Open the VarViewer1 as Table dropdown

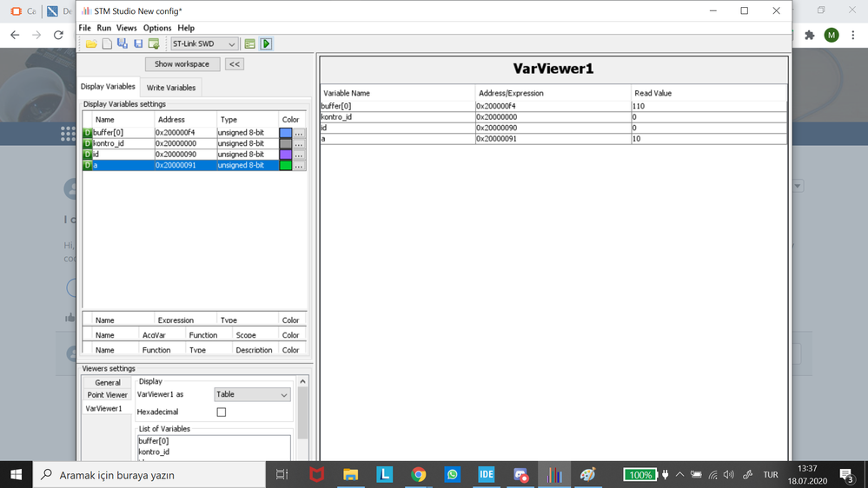tap(252, 394)
